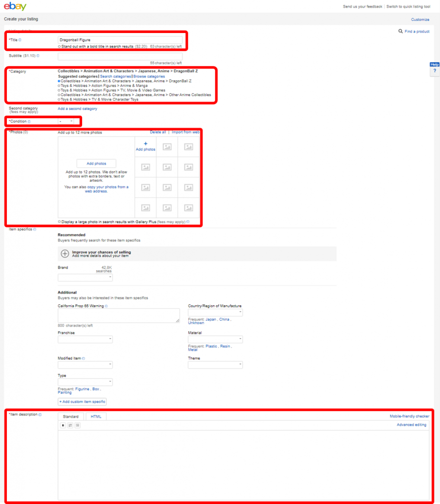Screen dimensions: 440x504
Task: Open the Theme dropdown
Action: [x=216, y=365]
